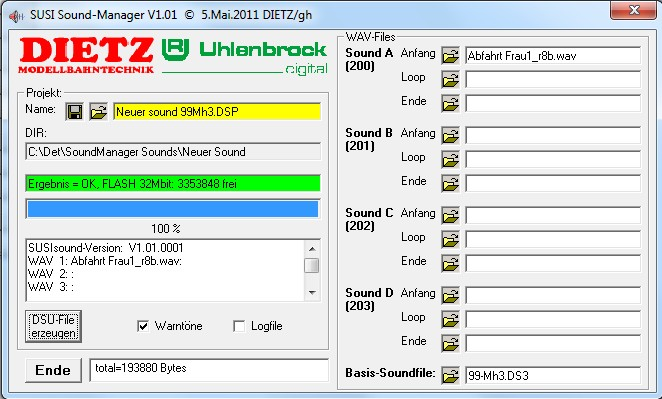
Task: Save project using the floppy disk icon
Action: pyautogui.click(x=75, y=112)
